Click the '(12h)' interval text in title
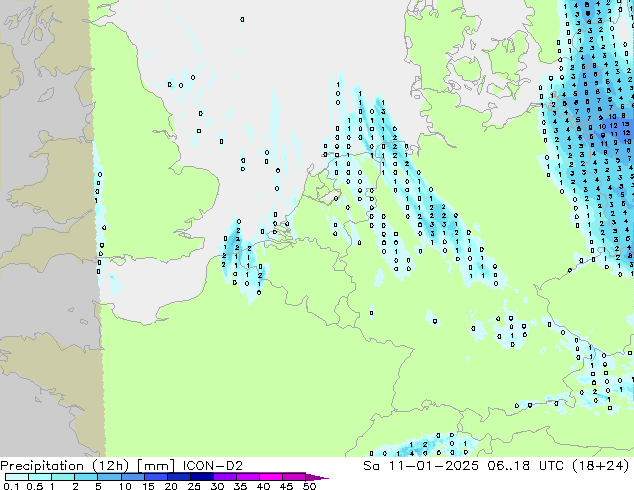 (110, 466)
